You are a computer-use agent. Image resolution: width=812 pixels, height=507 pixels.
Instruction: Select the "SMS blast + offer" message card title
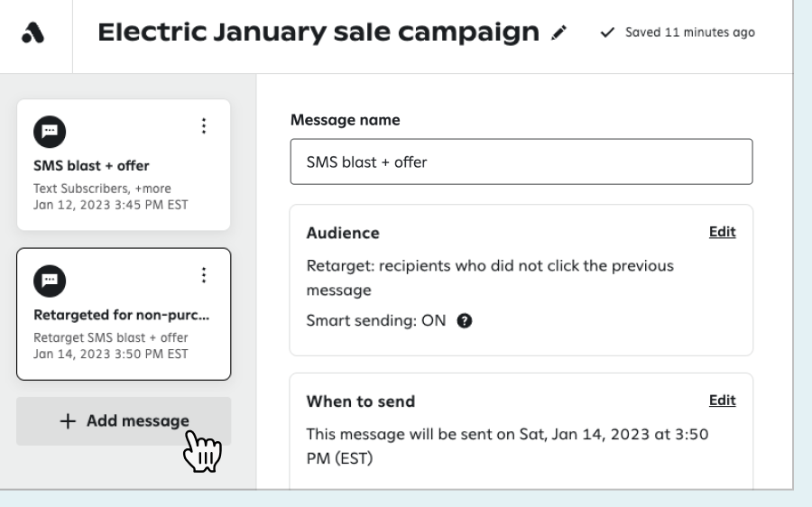91,166
